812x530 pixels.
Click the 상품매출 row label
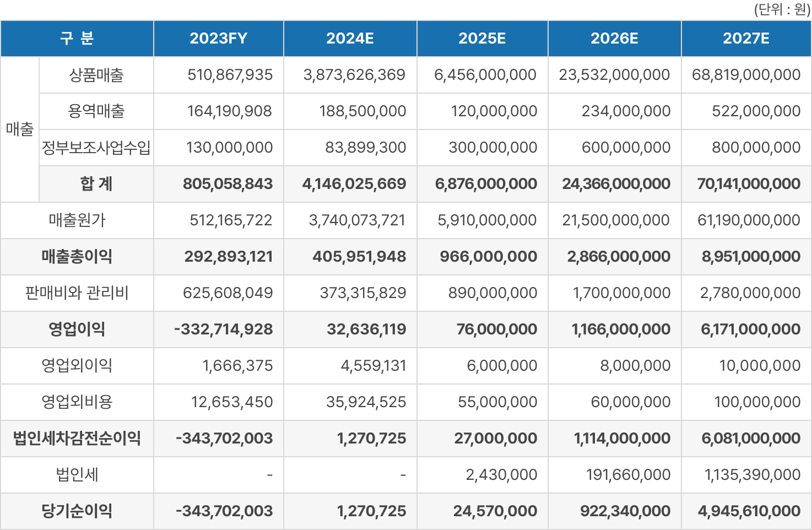[96, 75]
